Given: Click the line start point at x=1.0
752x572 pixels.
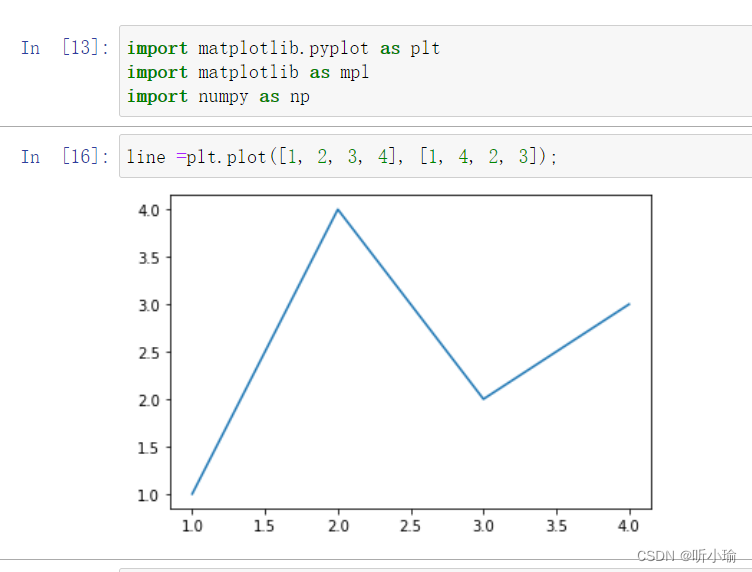Looking at the screenshot, I should click(x=192, y=494).
